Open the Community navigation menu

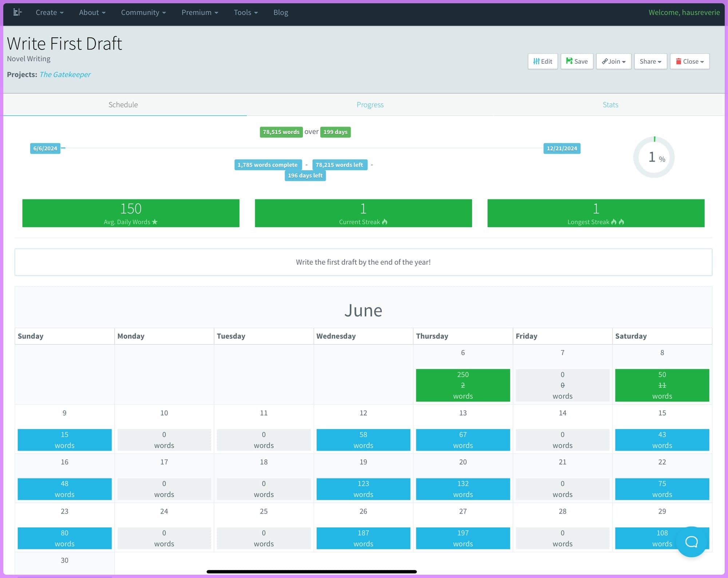pos(143,12)
